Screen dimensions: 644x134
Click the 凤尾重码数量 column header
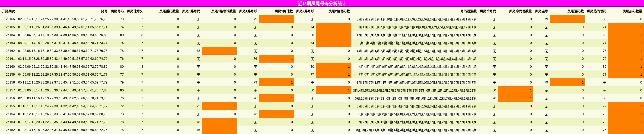pos(169,11)
